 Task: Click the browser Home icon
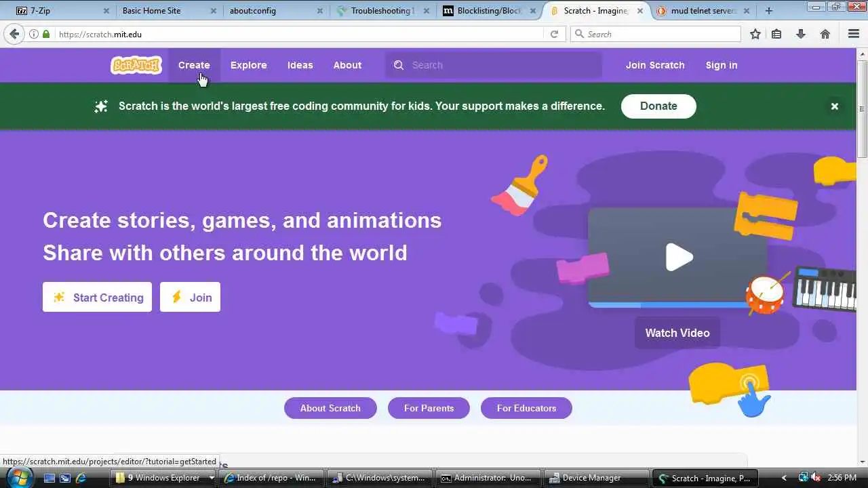[x=825, y=34]
